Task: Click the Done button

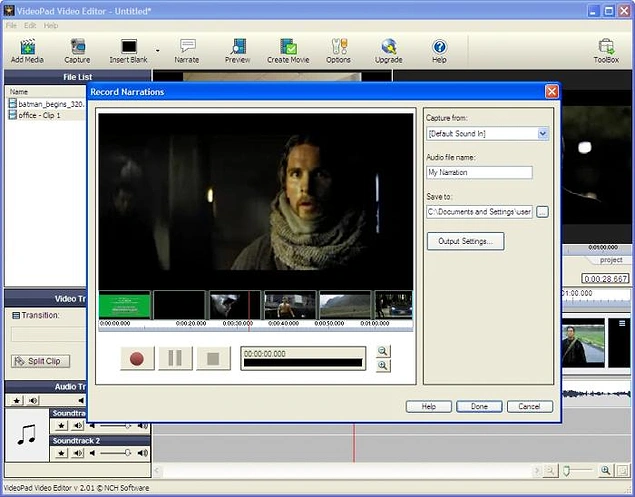Action: (x=479, y=407)
